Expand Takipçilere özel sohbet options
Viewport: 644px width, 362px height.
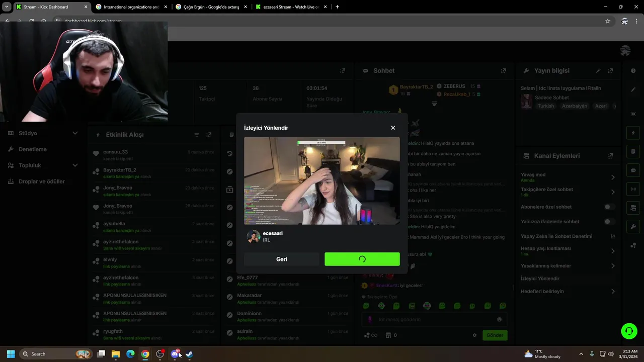click(613, 192)
